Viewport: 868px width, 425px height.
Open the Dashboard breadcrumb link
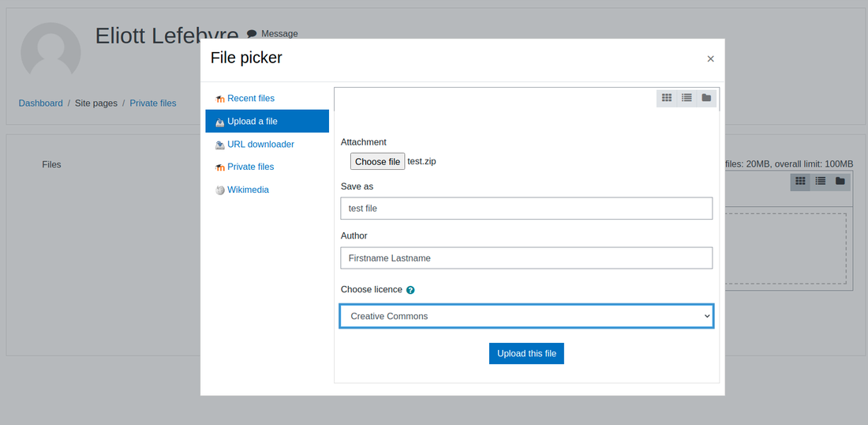pyautogui.click(x=41, y=103)
